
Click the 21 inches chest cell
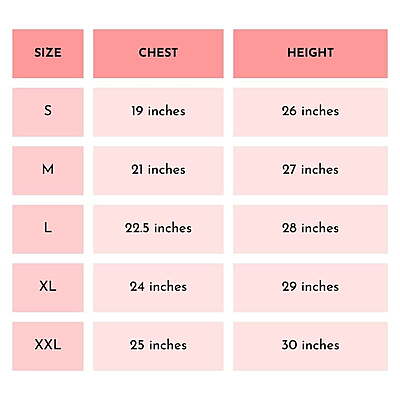click(x=158, y=170)
